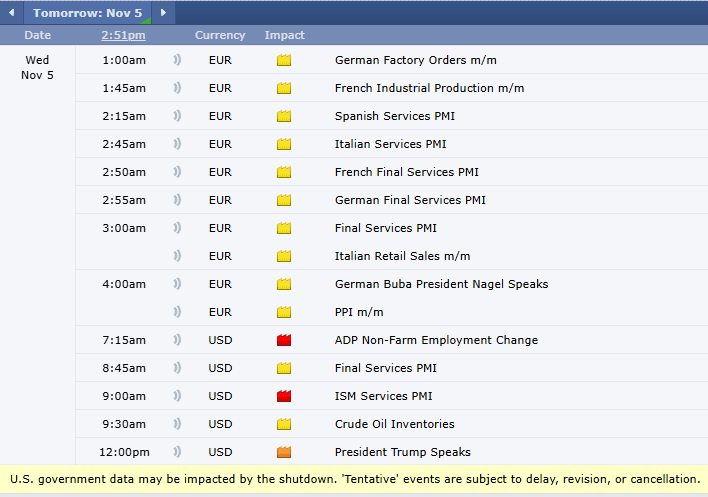Expand German Buba President Nagel Speaks details
Screen dimensions: 708x497
[441, 284]
